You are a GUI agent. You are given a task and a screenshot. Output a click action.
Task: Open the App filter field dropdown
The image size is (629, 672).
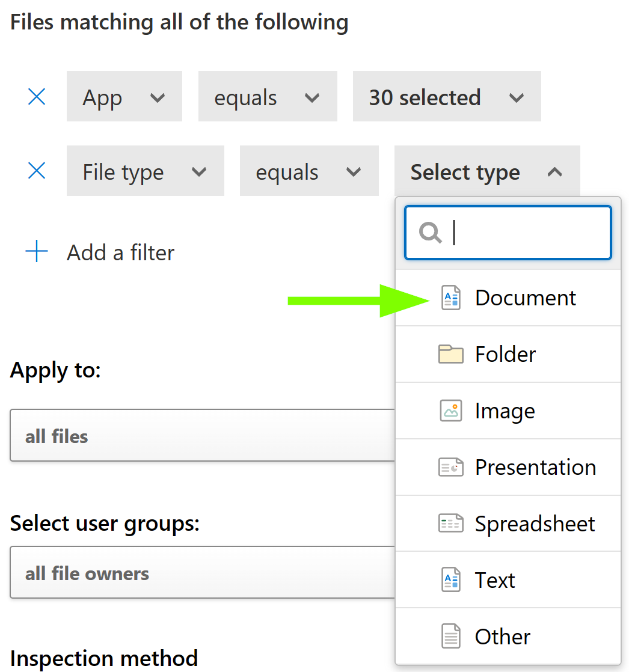click(x=124, y=97)
